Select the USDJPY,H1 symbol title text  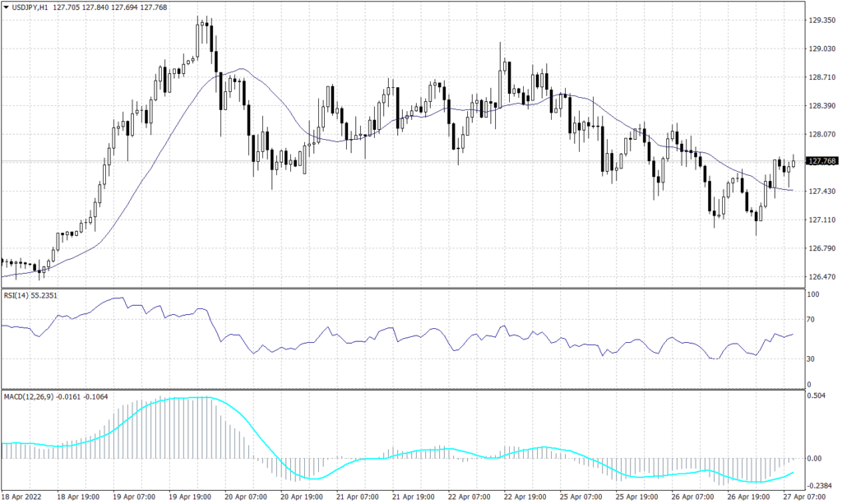(x=31, y=8)
